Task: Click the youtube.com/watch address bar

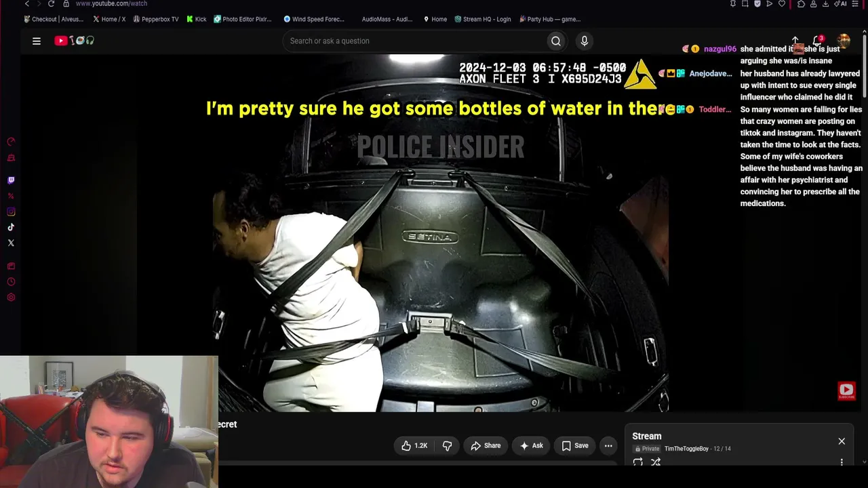Action: pos(111,3)
